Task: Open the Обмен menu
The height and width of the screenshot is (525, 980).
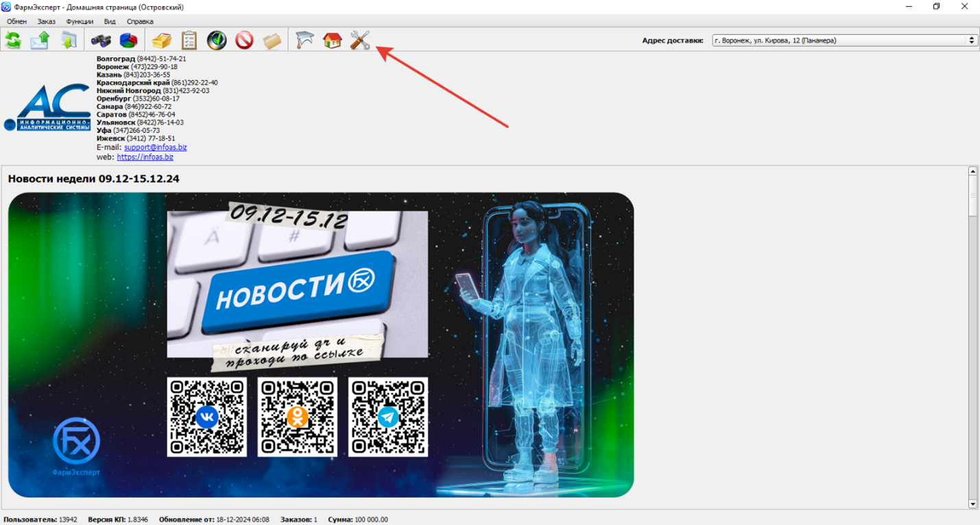Action: pos(16,22)
